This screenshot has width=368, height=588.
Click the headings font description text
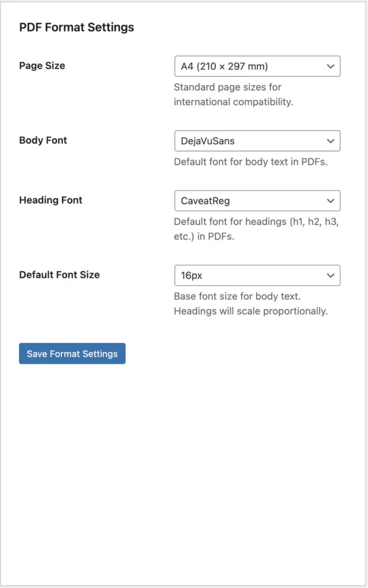pos(256,229)
